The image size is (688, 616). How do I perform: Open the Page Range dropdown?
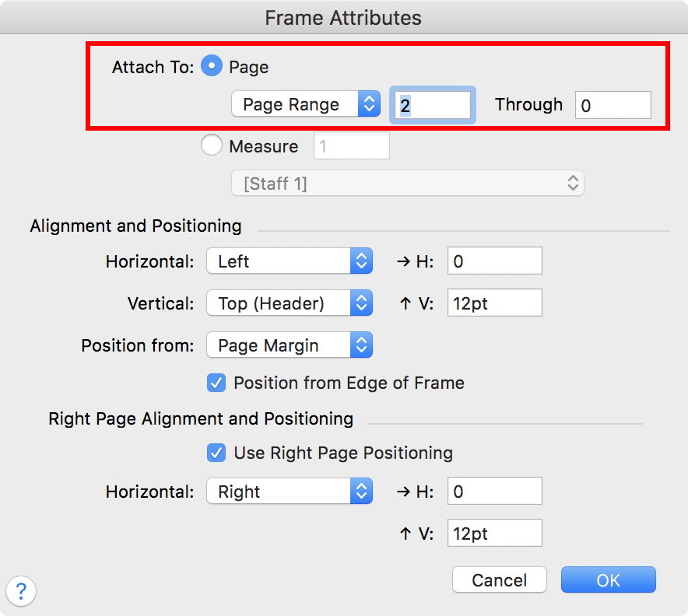(x=305, y=104)
